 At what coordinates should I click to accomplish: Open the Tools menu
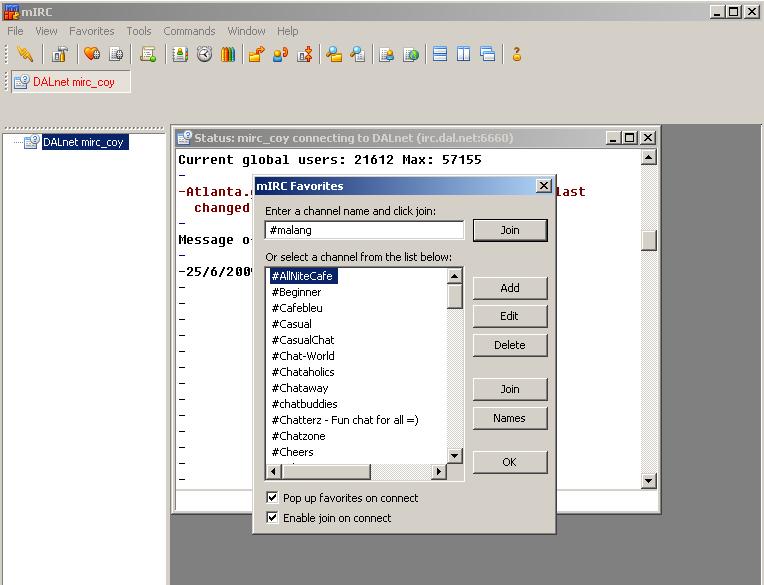click(139, 31)
